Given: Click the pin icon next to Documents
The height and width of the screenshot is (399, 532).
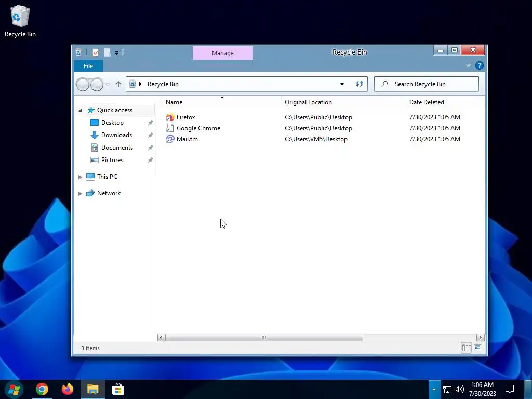Looking at the screenshot, I should coord(150,148).
